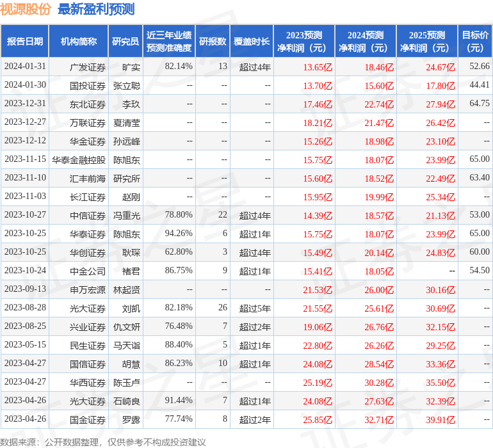Click target price 63.40
This screenshot has width=493, height=448.
tap(480, 178)
